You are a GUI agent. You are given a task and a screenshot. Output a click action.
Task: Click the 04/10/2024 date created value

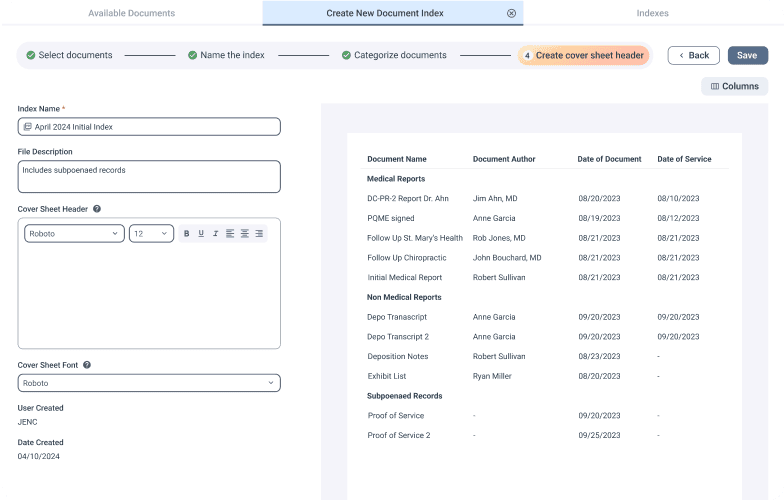coord(38,456)
